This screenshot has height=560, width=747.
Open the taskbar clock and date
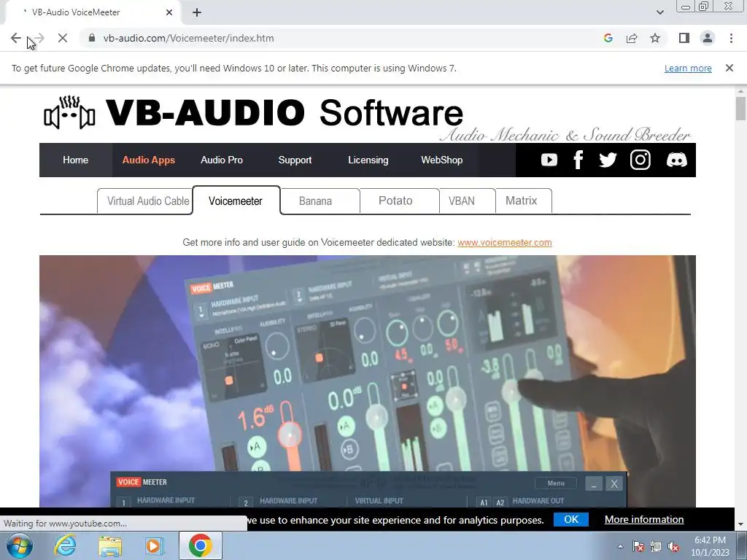coord(710,546)
